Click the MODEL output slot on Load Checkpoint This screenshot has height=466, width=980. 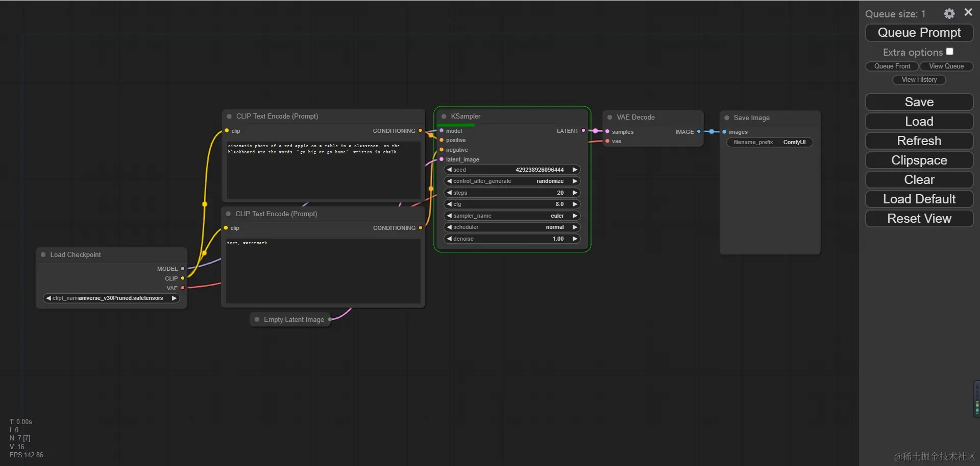click(x=183, y=269)
